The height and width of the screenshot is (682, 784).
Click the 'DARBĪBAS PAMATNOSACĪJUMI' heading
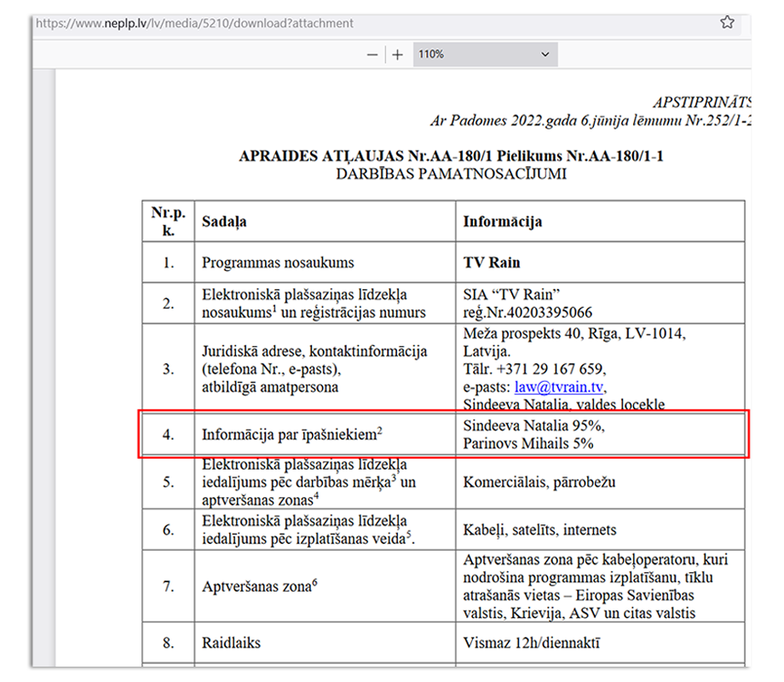tap(451, 174)
